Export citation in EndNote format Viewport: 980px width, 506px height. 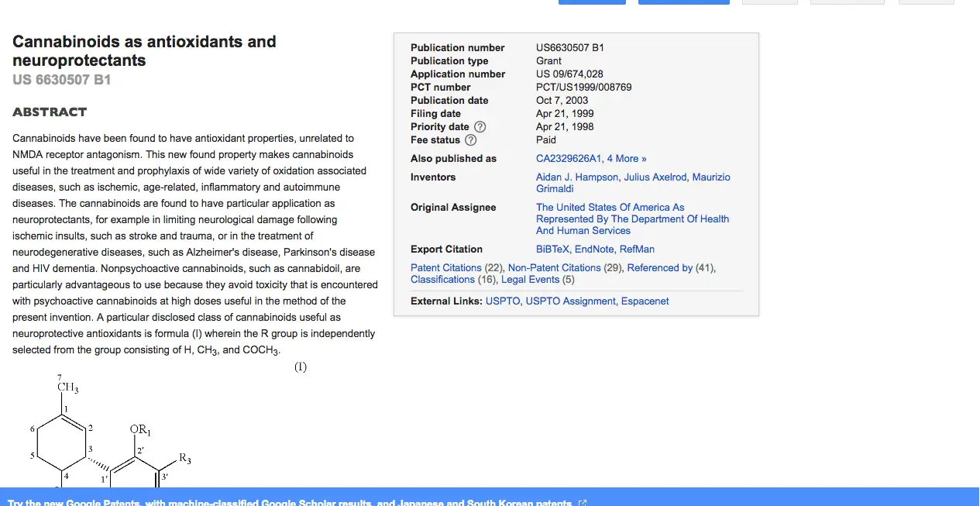click(594, 250)
